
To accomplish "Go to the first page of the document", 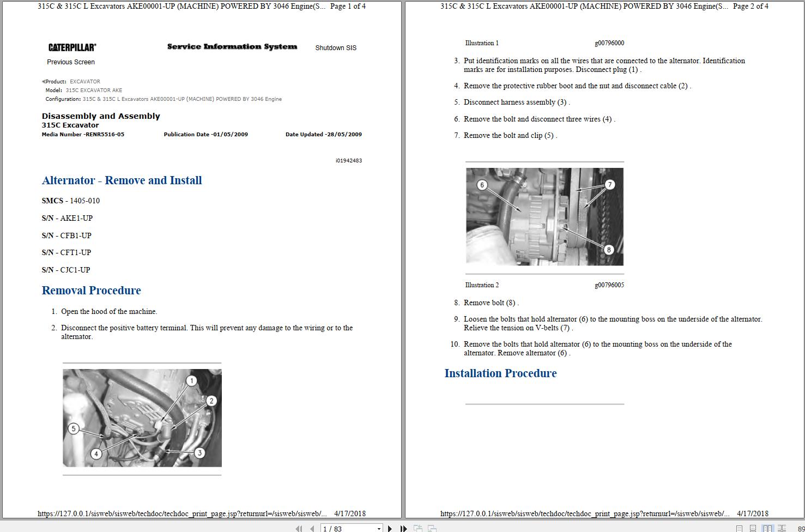I will point(299,528).
